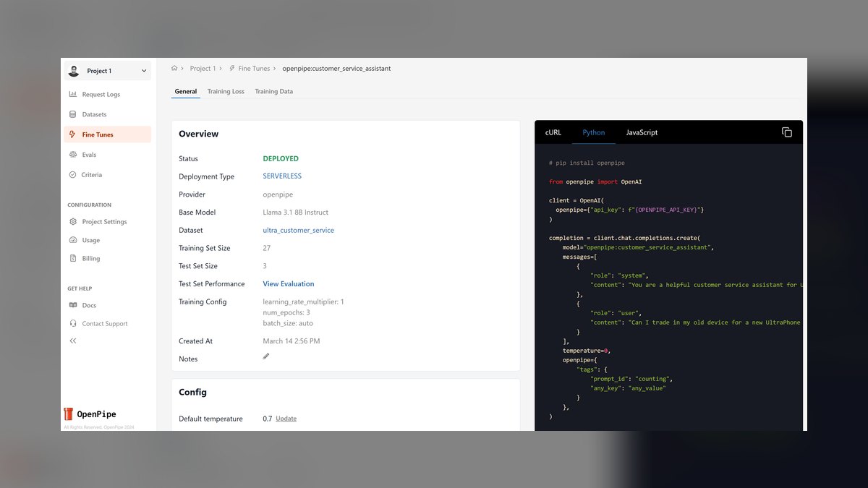Click the March 14 2:56 PM timestamp

pyautogui.click(x=292, y=341)
